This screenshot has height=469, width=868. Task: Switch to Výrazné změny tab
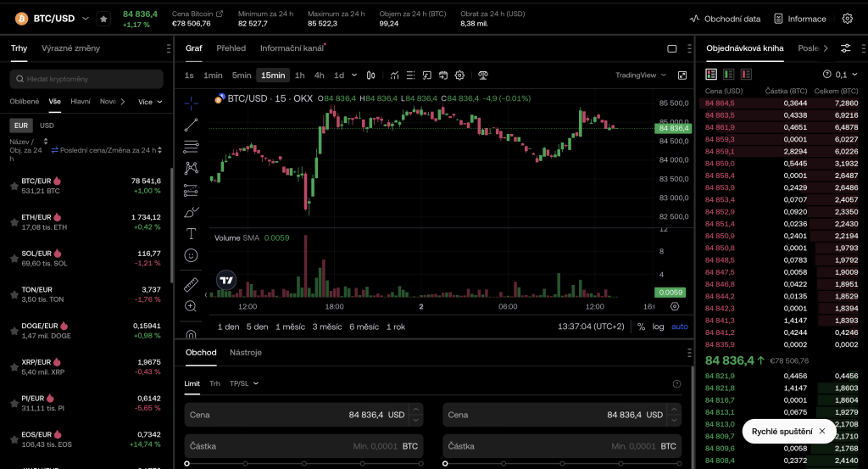click(71, 48)
